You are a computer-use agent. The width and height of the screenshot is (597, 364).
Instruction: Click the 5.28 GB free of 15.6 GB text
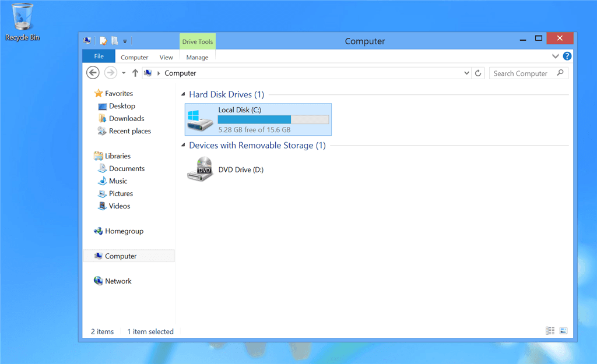point(254,130)
